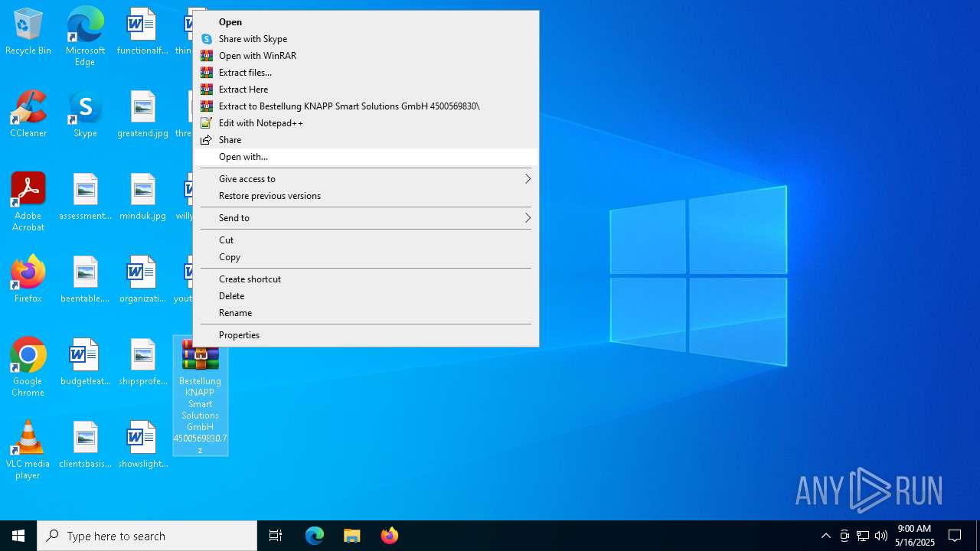Image resolution: width=980 pixels, height=551 pixels.
Task: Click the Windows Start button
Action: click(x=18, y=536)
